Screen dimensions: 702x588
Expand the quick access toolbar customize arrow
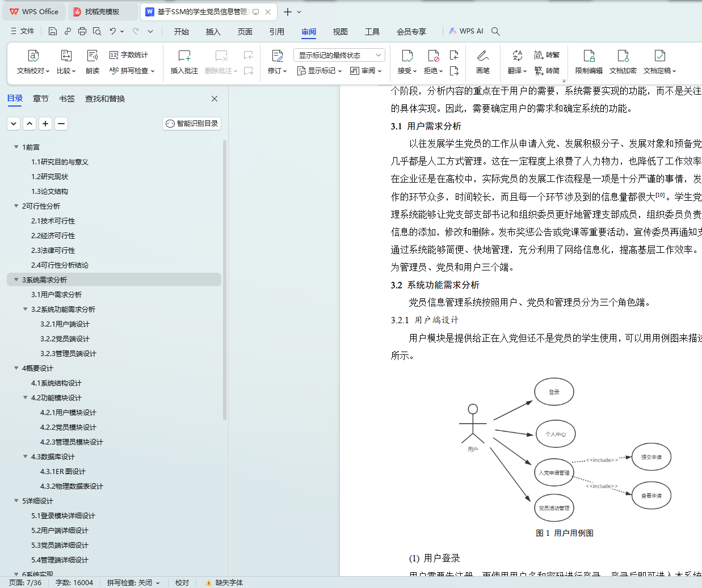pos(150,31)
